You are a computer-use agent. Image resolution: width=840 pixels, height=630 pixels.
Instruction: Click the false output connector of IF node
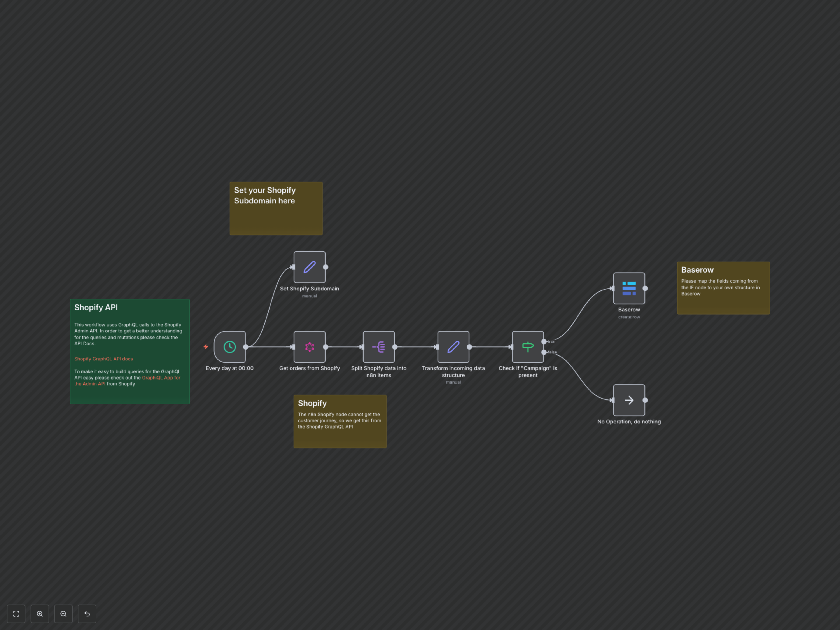click(x=544, y=352)
